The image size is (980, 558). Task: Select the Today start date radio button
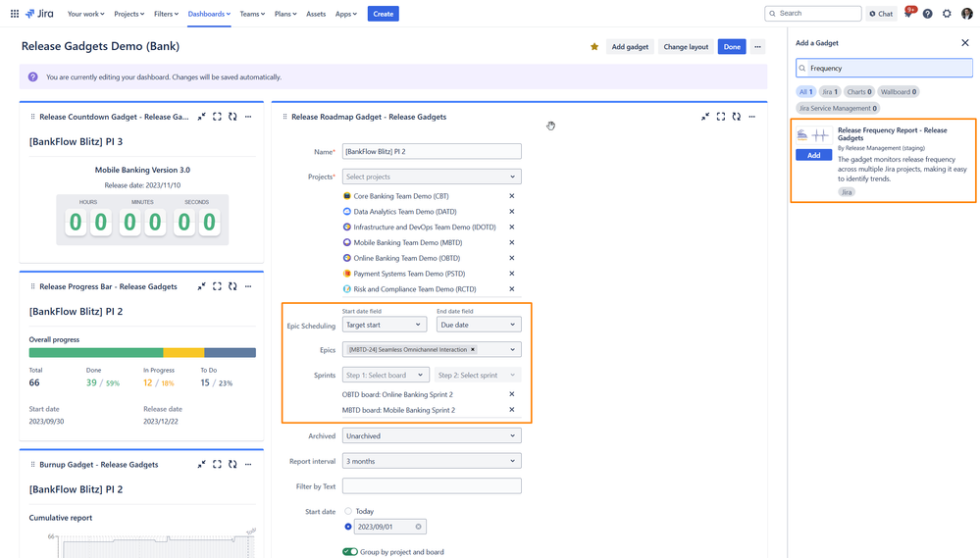pos(348,511)
